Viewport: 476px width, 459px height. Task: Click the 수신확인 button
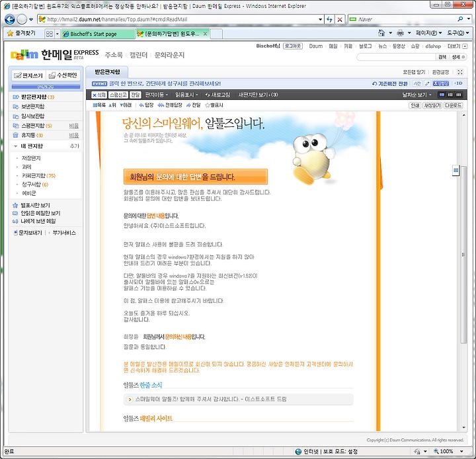63,75
